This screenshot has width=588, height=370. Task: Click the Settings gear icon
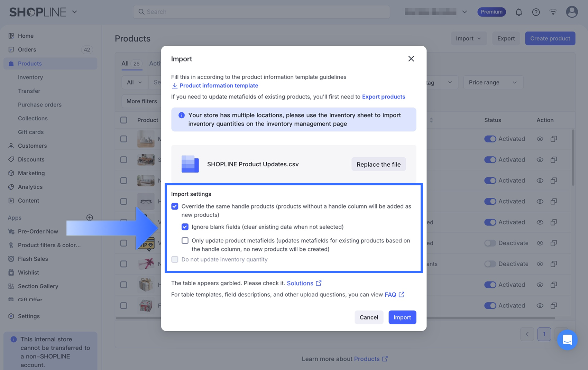click(11, 316)
